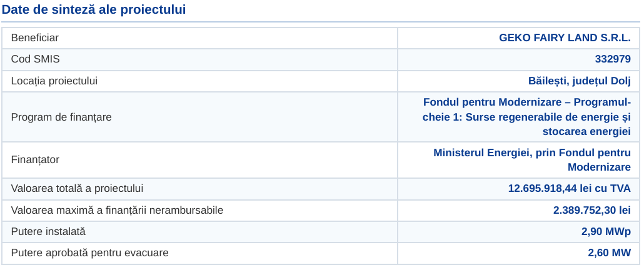This screenshot has height=270, width=644.
Task: Click the Fondul pentru Modernizare program text
Action: [x=527, y=117]
